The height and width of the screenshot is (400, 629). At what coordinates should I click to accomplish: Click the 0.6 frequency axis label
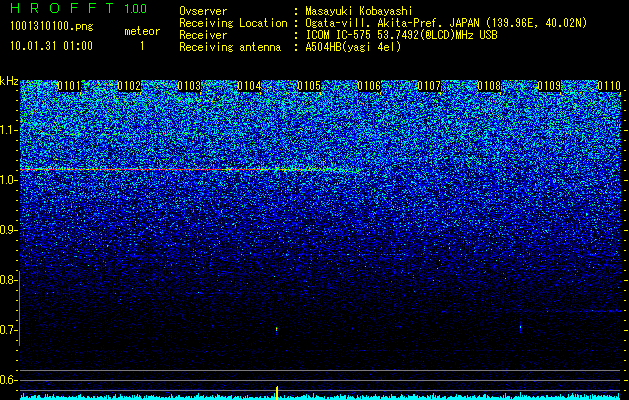coord(8,380)
